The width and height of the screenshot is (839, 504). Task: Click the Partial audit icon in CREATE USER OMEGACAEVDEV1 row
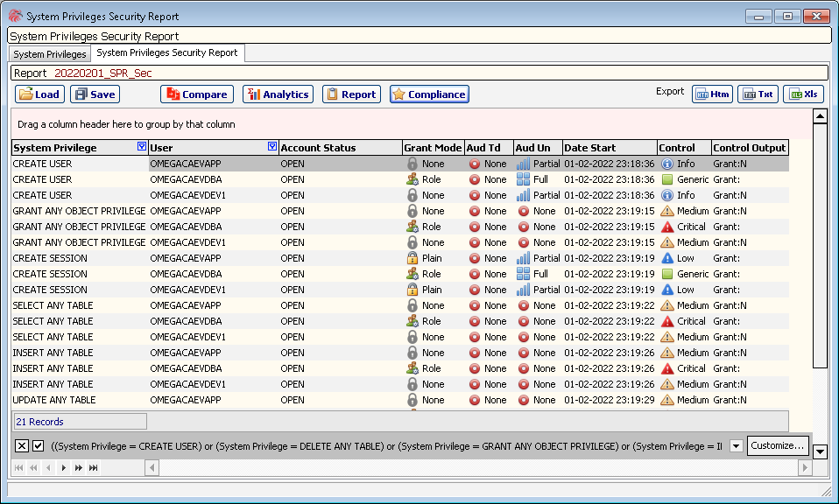[x=524, y=195]
